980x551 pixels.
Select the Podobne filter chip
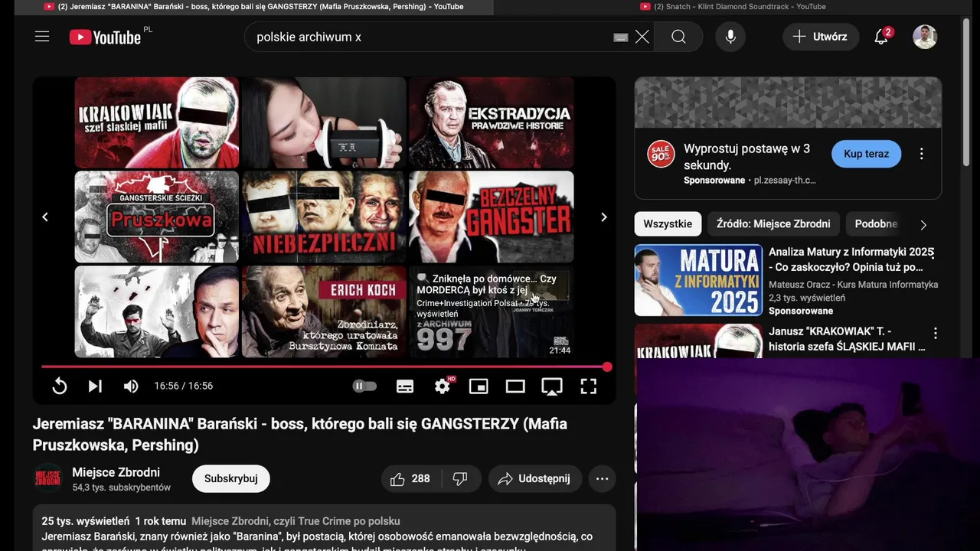(x=876, y=224)
